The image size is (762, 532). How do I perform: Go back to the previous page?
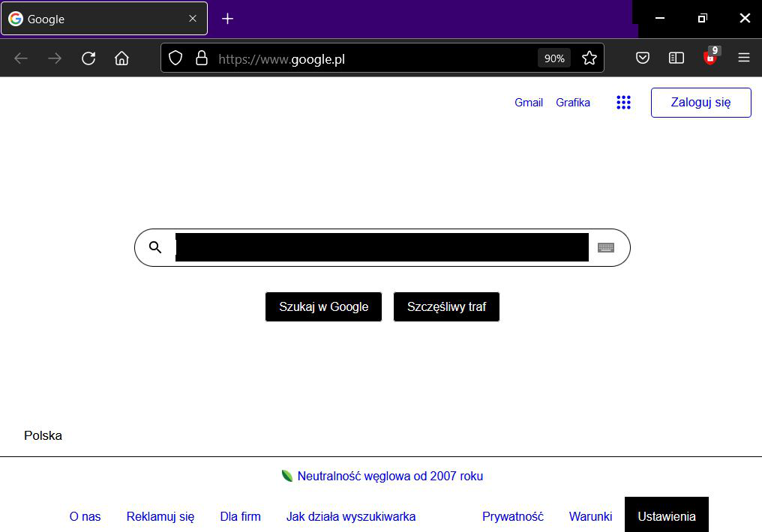coord(21,58)
